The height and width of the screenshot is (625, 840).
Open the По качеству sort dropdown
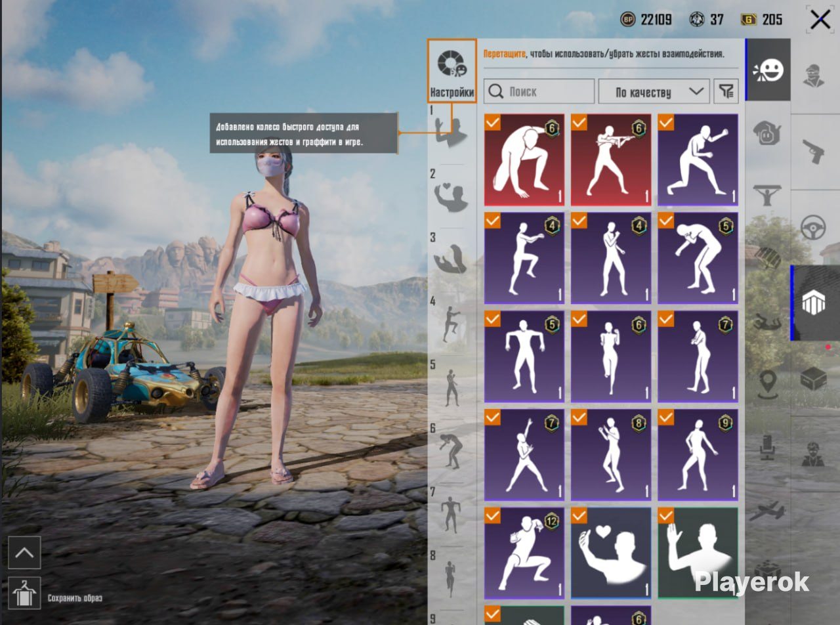pos(654,91)
